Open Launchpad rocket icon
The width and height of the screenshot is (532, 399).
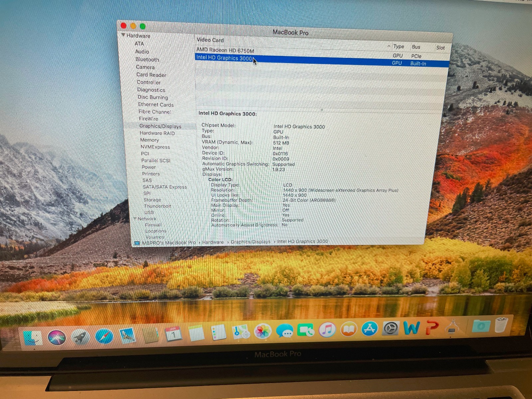80,337
